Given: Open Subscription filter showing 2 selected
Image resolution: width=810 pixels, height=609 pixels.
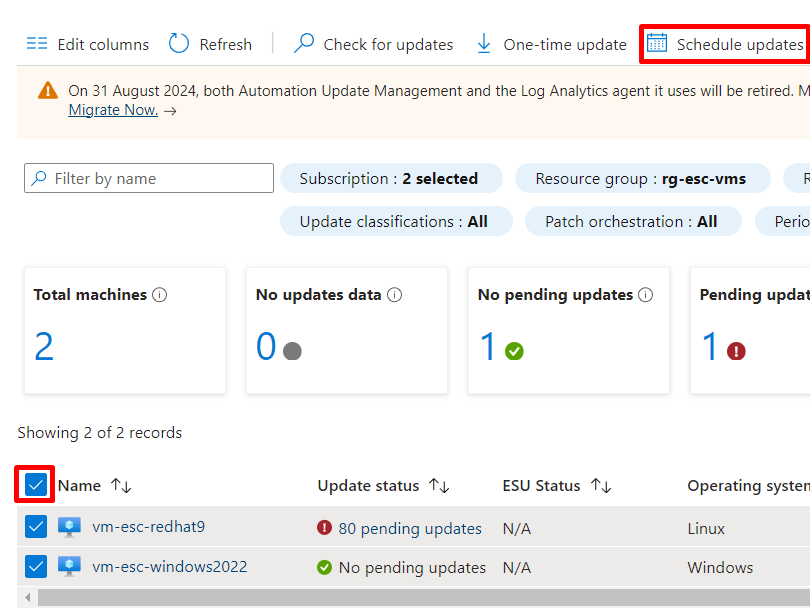Looking at the screenshot, I should pyautogui.click(x=391, y=178).
